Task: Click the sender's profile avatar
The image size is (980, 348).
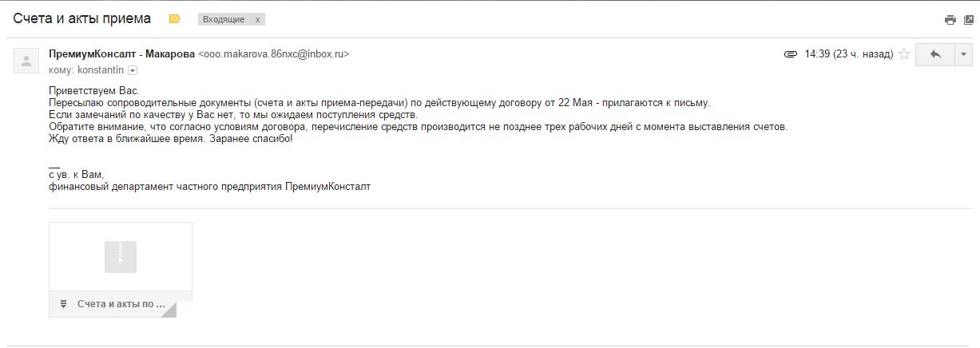Action: click(x=26, y=60)
